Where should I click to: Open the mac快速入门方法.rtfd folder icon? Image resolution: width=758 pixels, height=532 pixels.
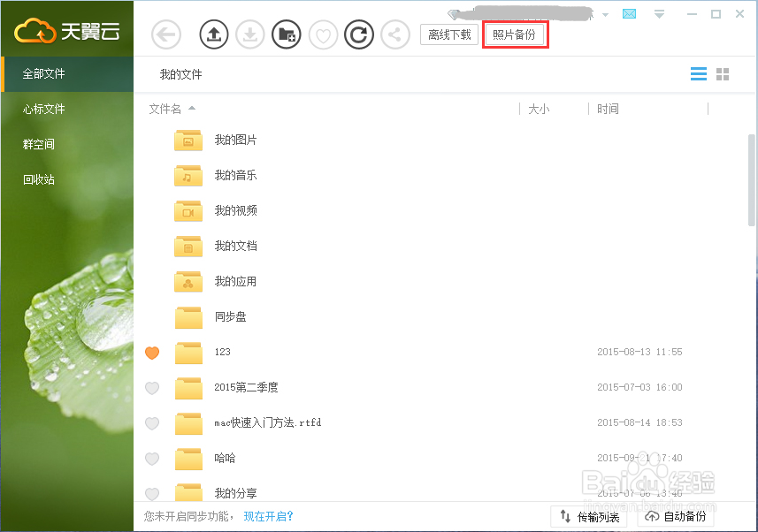188,423
